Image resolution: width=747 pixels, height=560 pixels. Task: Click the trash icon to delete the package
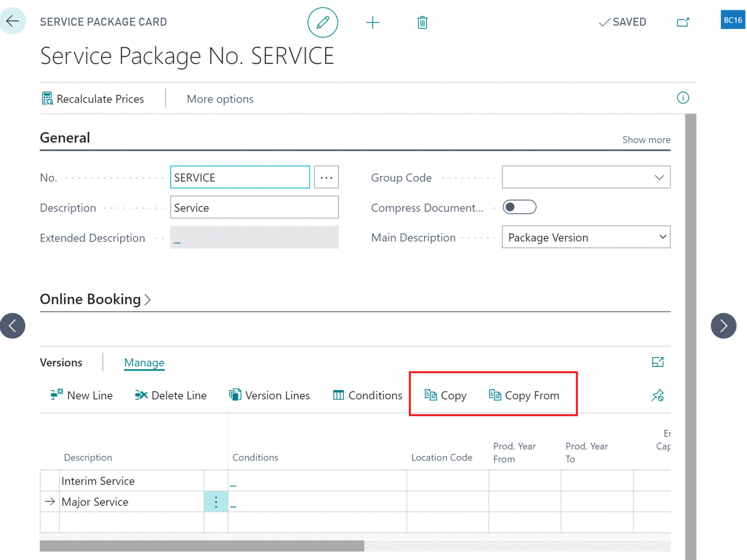[x=422, y=22]
